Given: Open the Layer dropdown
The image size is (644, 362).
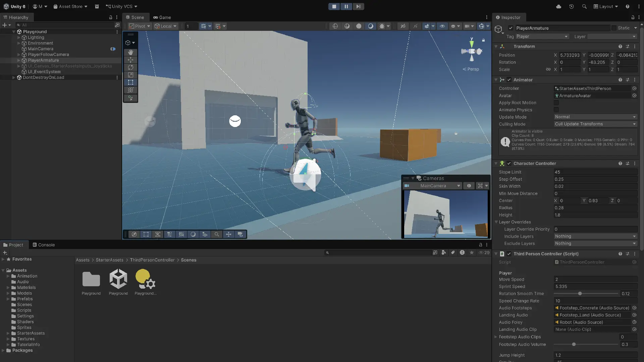Looking at the screenshot, I should tap(612, 37).
